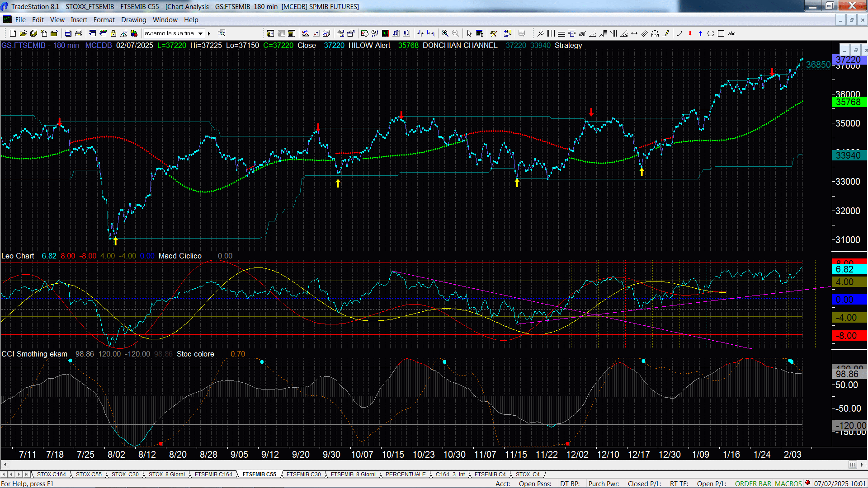Click the HILOW Alert indicator label
Image resolution: width=868 pixels, height=488 pixels.
pos(369,46)
